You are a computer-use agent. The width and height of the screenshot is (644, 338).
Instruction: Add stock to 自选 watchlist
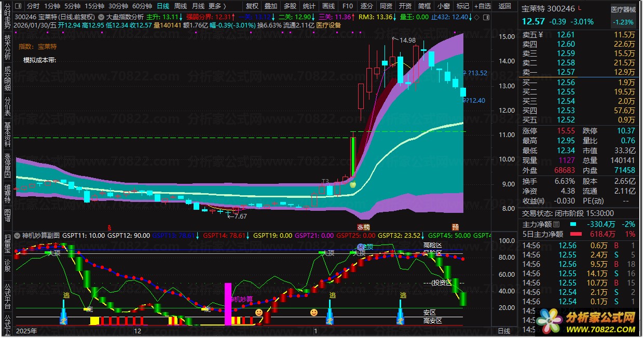[x=482, y=6]
